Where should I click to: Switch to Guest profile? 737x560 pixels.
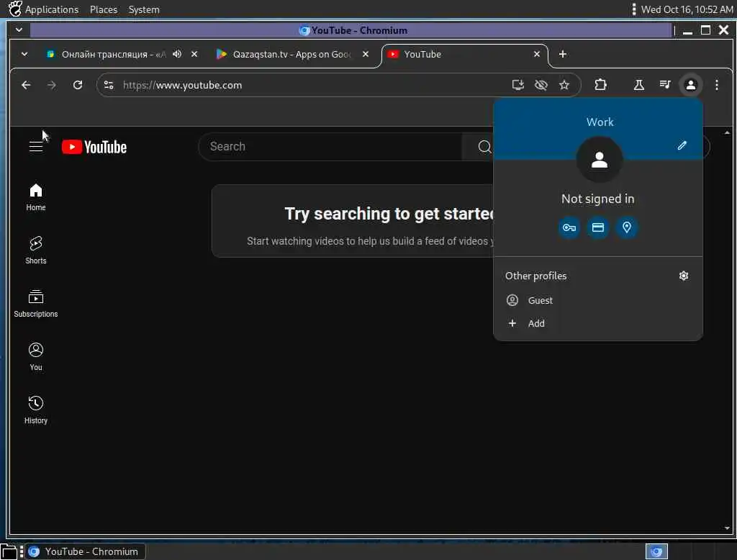[598, 300]
